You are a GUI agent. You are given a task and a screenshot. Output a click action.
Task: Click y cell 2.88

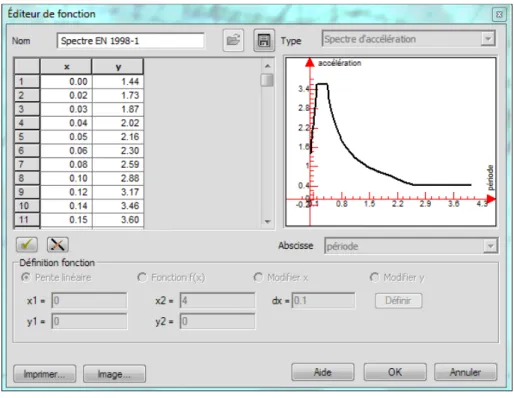coord(118,178)
